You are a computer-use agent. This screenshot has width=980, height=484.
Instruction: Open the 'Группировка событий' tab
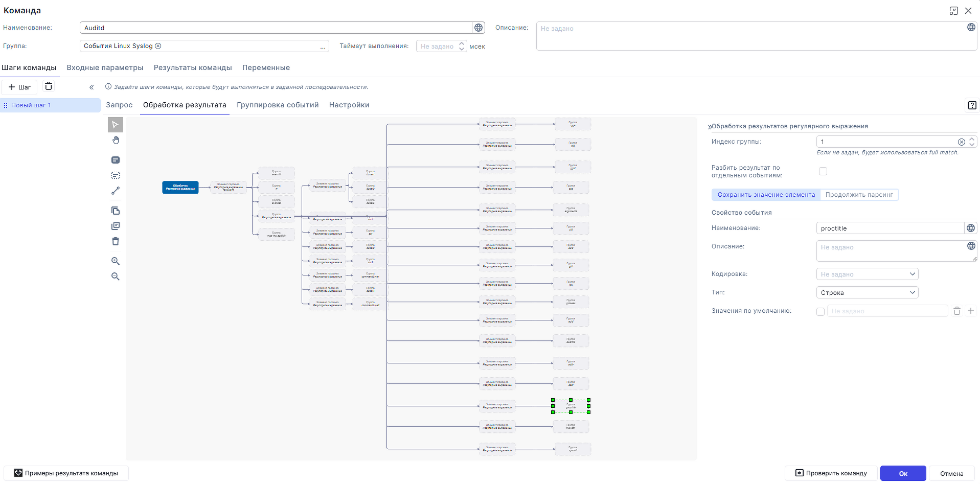pos(278,105)
